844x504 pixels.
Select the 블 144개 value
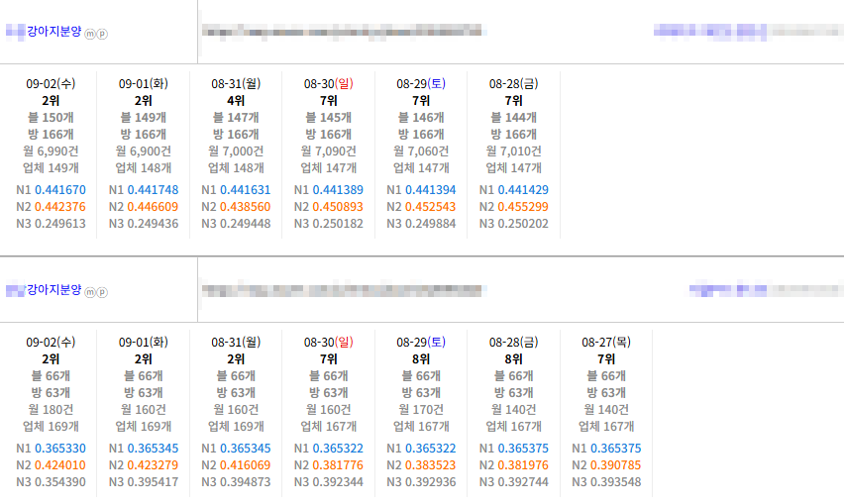pos(513,117)
